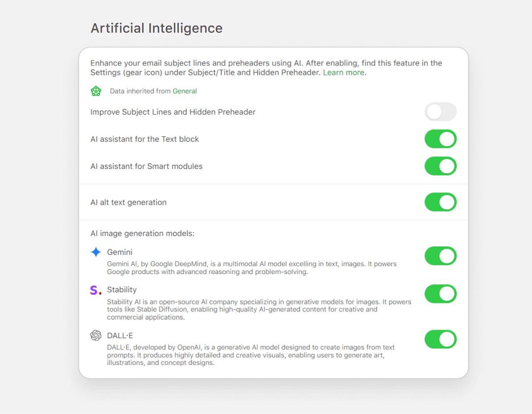Click the purple Stability logo icon

[x=96, y=291]
